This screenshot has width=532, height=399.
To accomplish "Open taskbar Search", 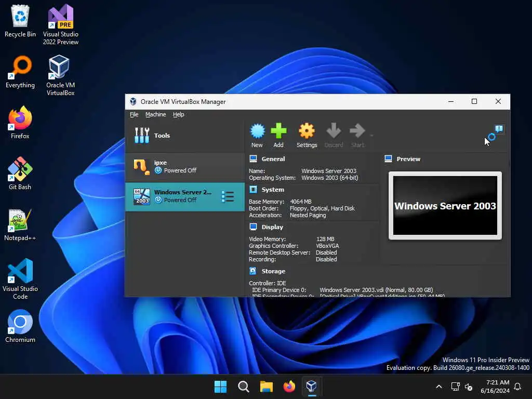I will coord(244,387).
